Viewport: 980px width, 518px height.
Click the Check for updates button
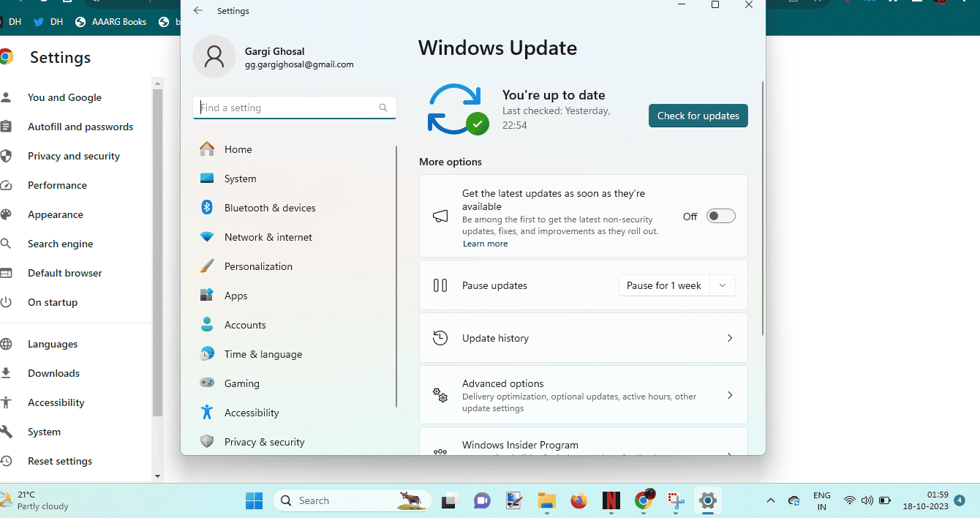[698, 116]
